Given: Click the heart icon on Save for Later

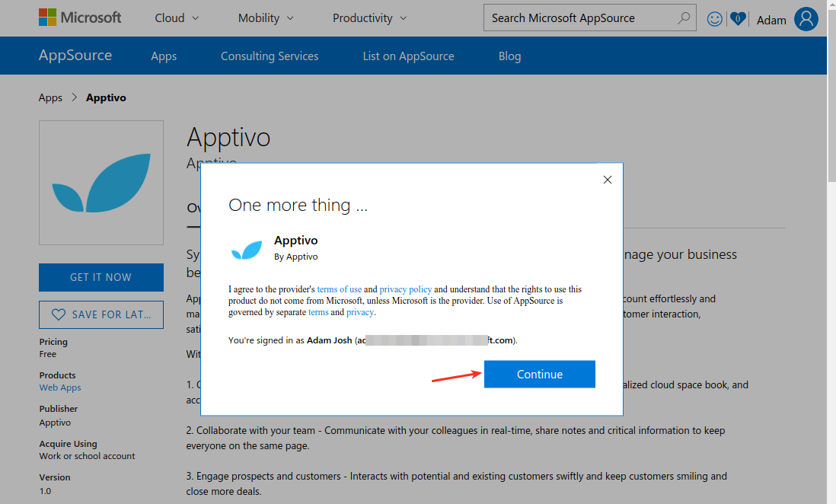Looking at the screenshot, I should [59, 314].
